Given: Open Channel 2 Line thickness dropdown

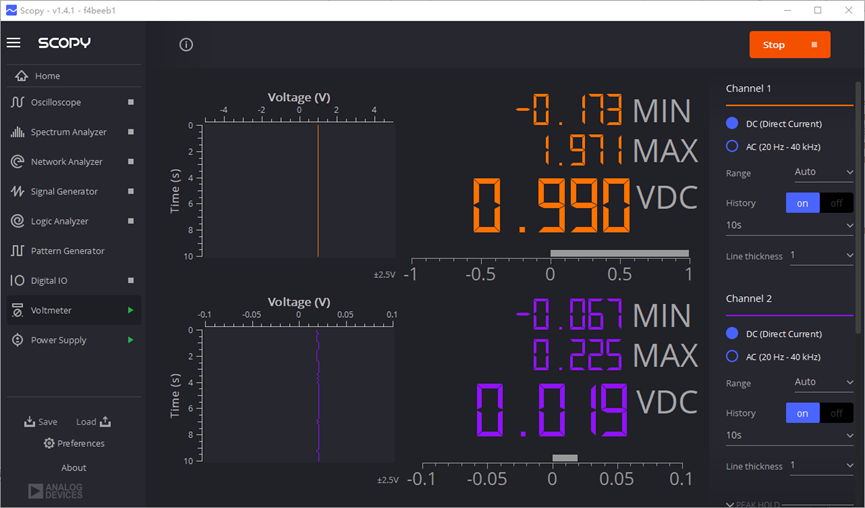Looking at the screenshot, I should pos(821,466).
